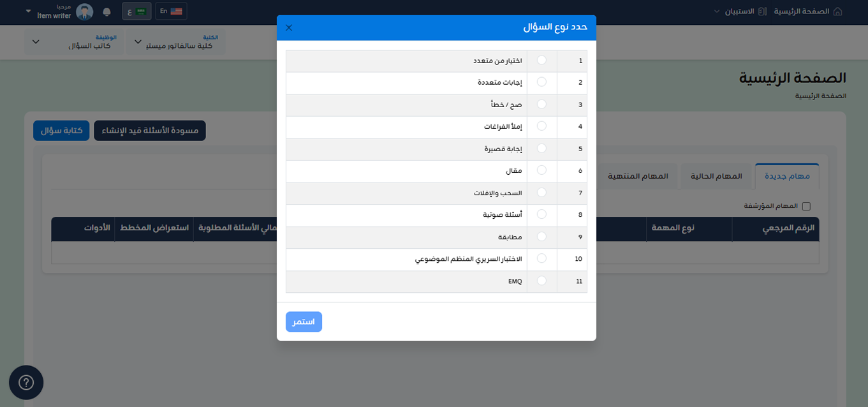Open the Item writer account menu arrow
This screenshot has width=868, height=407.
[28, 11]
